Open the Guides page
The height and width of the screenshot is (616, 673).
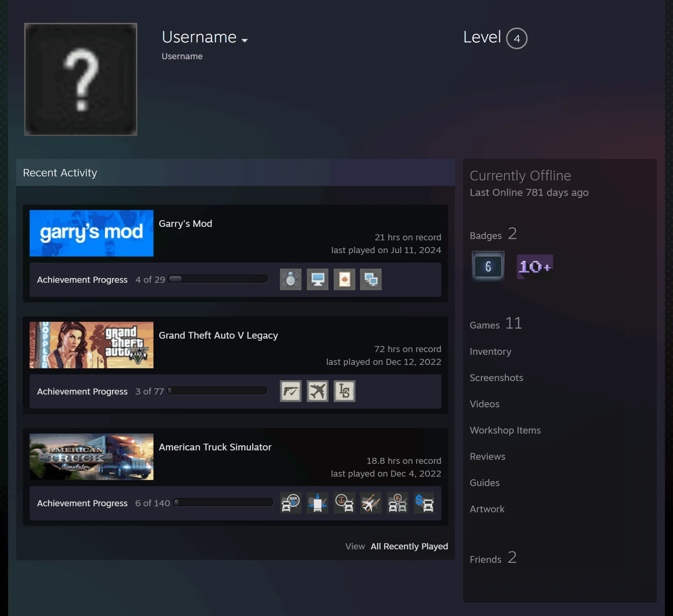click(x=485, y=483)
